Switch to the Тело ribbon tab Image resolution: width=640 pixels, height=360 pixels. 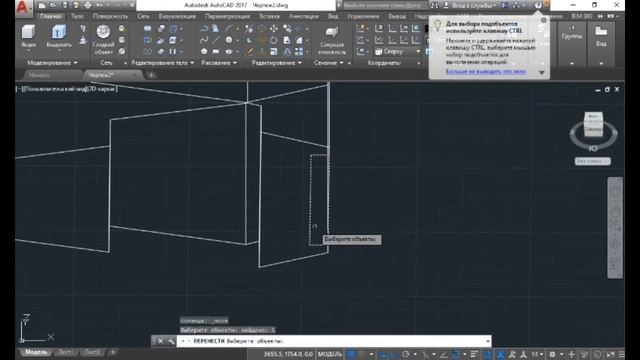point(77,16)
